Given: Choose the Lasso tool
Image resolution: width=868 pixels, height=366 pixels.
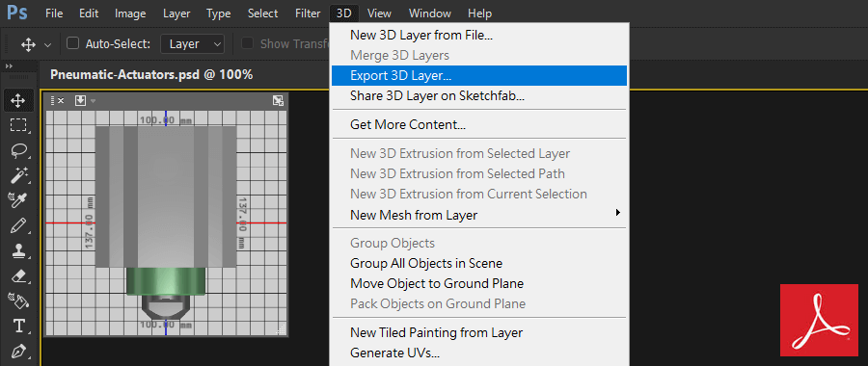Looking at the screenshot, I should [18, 150].
